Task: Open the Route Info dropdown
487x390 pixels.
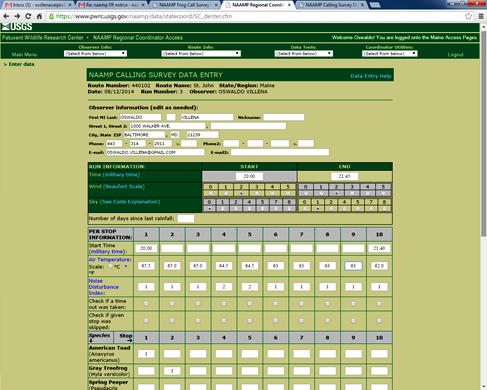Action: pos(201,53)
